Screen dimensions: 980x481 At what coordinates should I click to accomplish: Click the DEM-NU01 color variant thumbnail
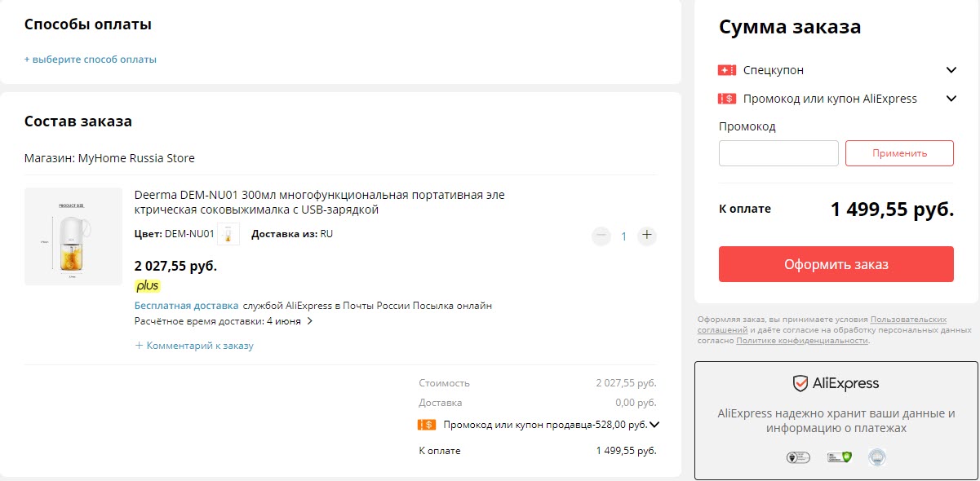click(x=228, y=235)
